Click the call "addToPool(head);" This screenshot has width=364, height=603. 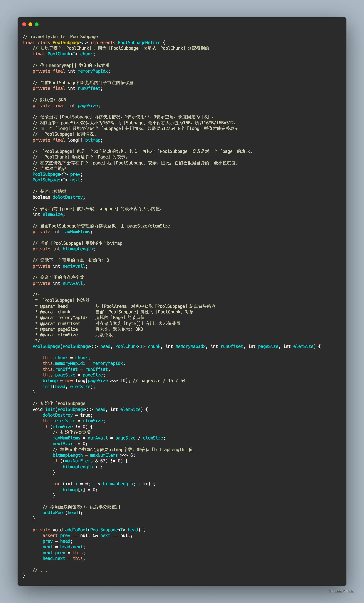[63, 513]
